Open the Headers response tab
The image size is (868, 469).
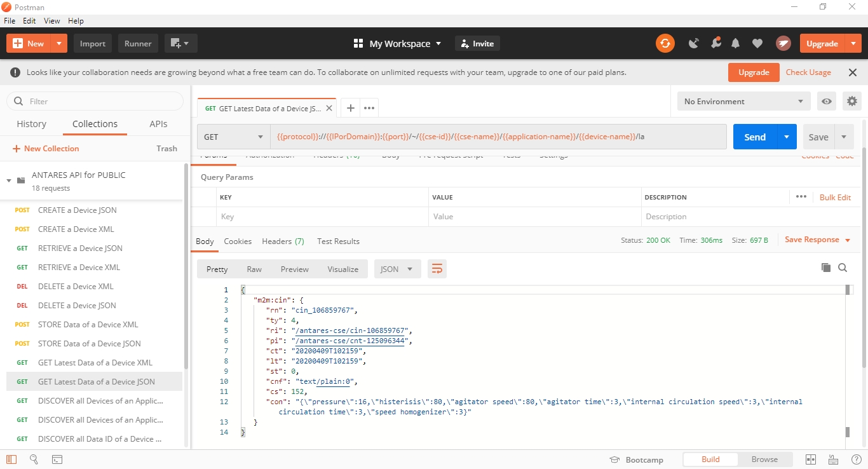pyautogui.click(x=283, y=241)
